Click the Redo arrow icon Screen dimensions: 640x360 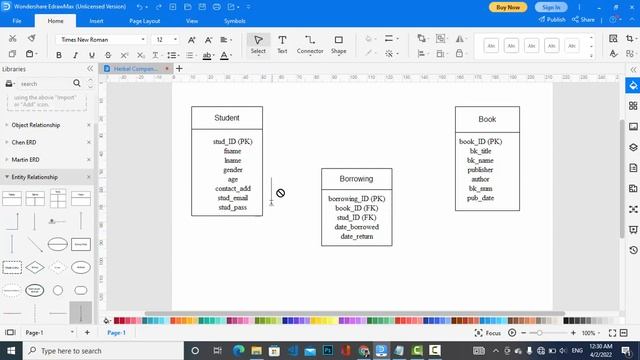pos(158,7)
